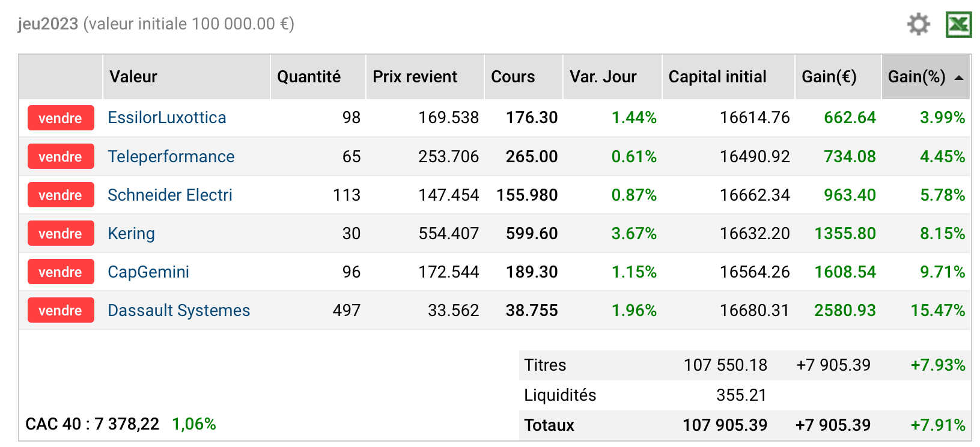
Task: Sort by Capital initial header
Action: tap(717, 77)
